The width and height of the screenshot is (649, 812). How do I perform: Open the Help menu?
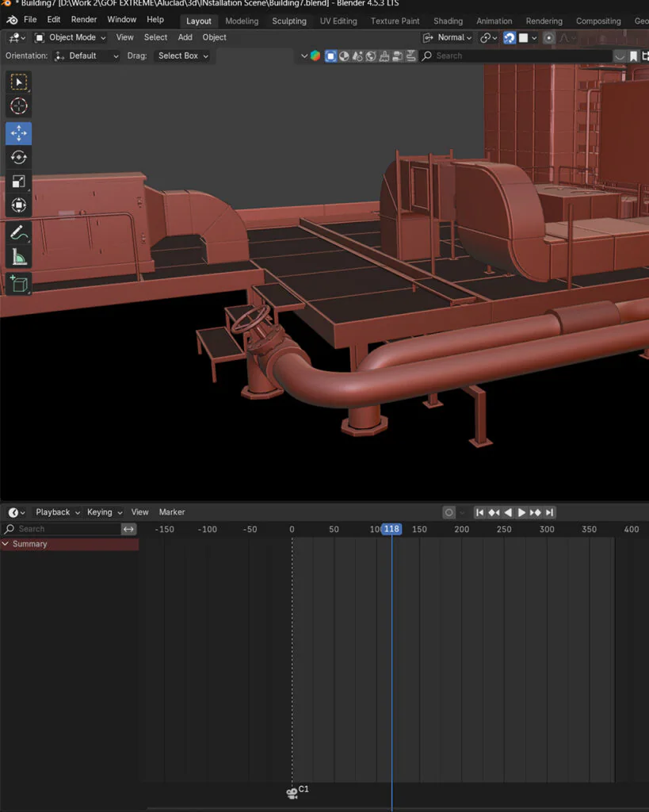[x=155, y=20]
